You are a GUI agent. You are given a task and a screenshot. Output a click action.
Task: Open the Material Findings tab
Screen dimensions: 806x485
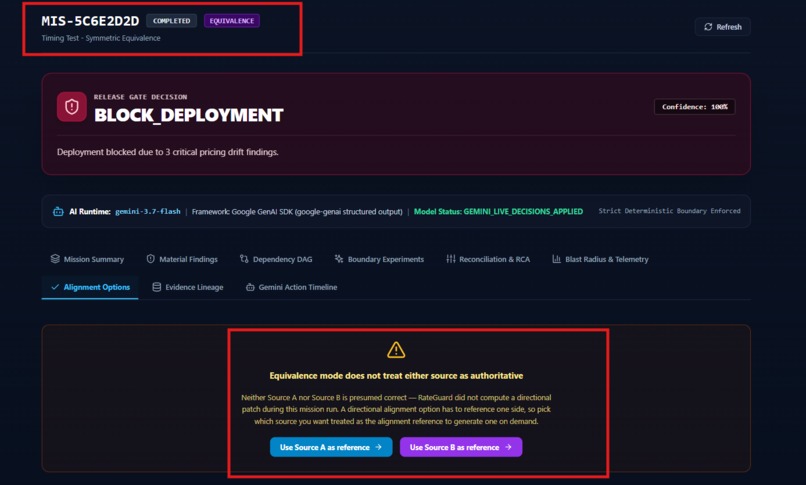[182, 259]
